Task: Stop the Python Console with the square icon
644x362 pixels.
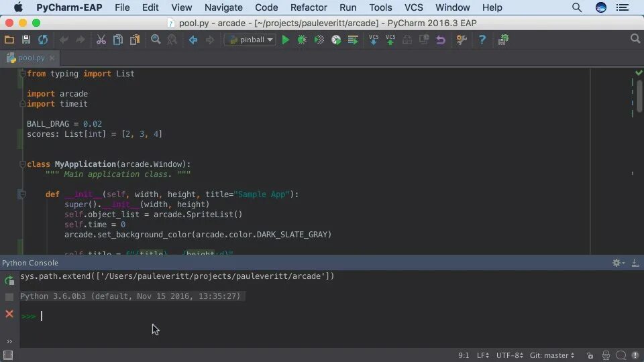Action: tap(9, 297)
